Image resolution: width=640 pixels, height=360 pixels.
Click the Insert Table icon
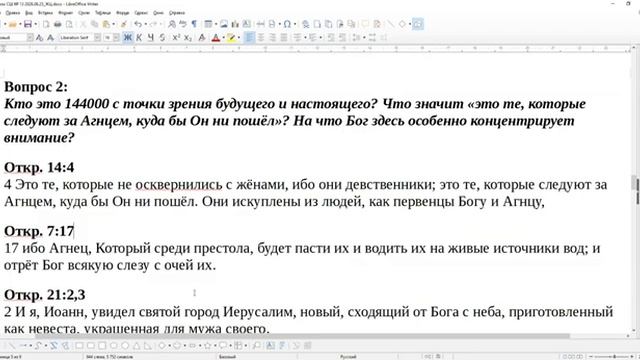coord(208,24)
